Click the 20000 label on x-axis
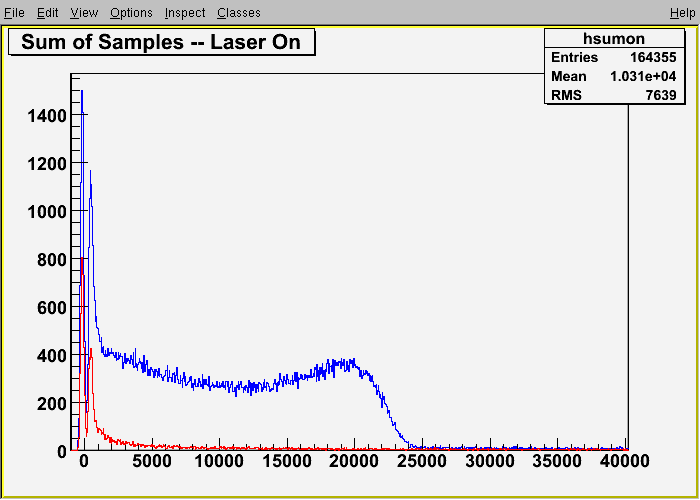700x500 pixels. tap(355, 461)
